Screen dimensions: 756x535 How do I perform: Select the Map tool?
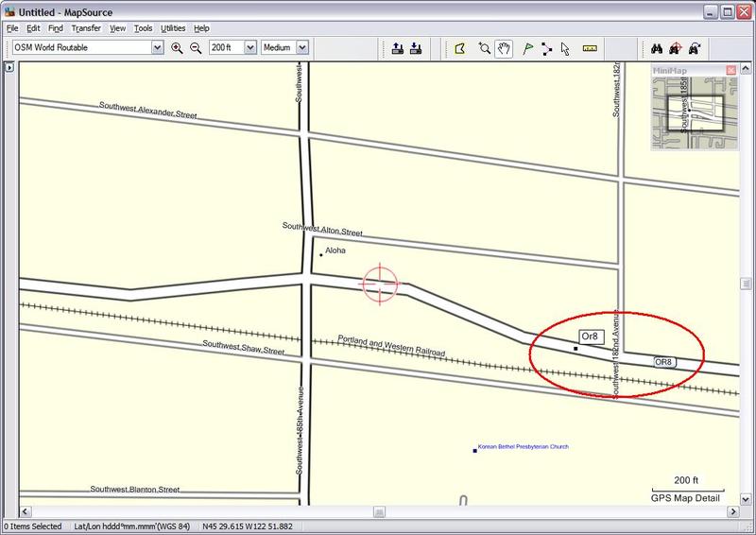click(460, 48)
